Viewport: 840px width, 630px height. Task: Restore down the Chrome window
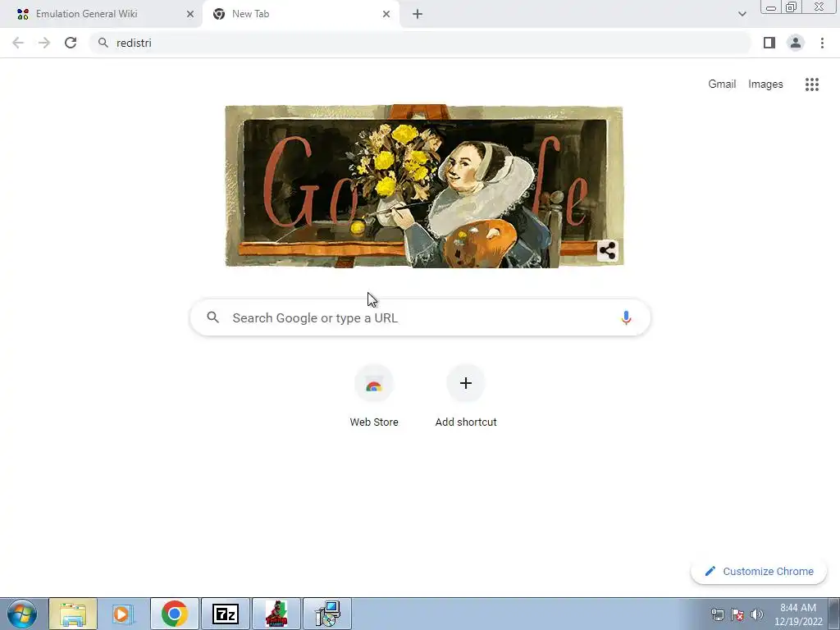(x=792, y=7)
